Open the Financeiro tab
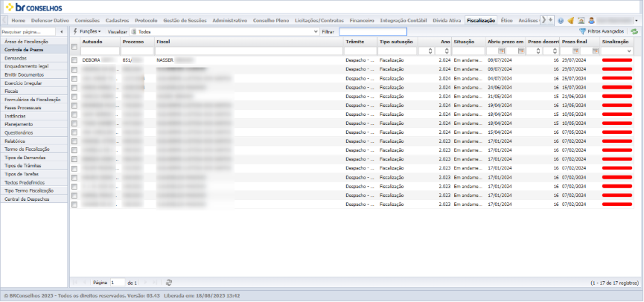This screenshot has width=644, height=302. pyautogui.click(x=362, y=20)
